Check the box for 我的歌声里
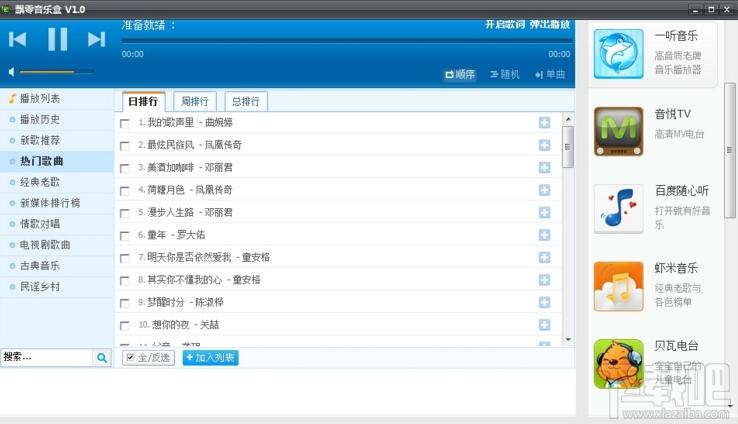 (x=125, y=123)
